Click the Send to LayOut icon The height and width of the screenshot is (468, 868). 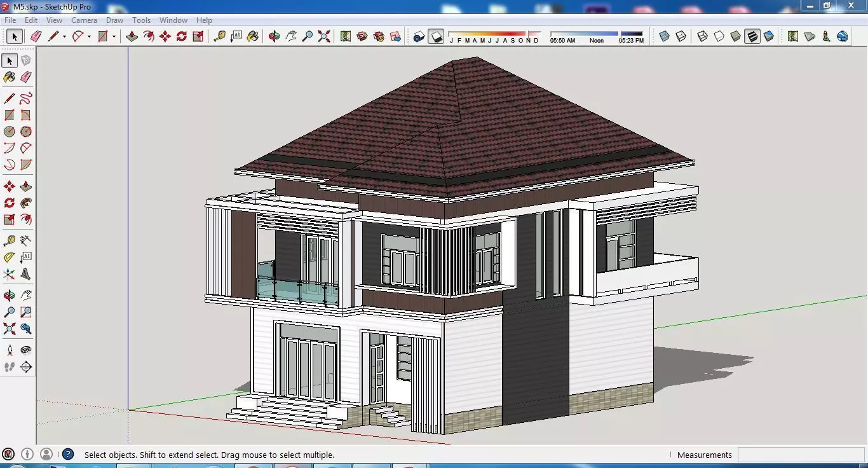pyautogui.click(x=395, y=36)
